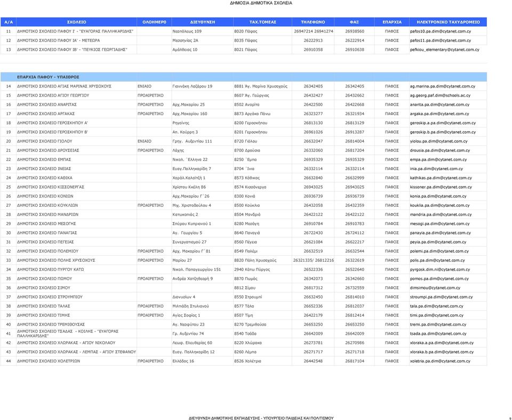Image resolution: width=512 pixels, height=420 pixels.
Task: Click fax number 26938560
Action: (355, 31)
